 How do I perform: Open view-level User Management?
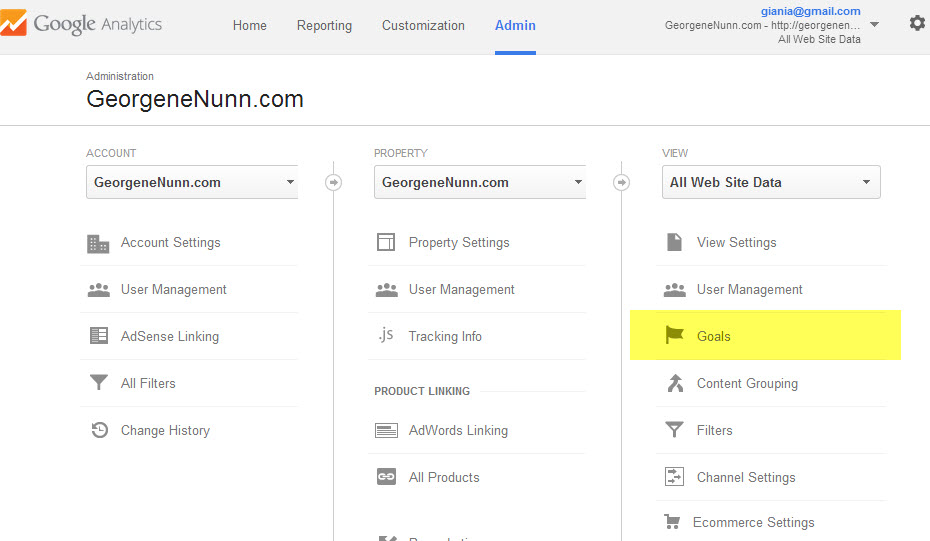pyautogui.click(x=750, y=289)
